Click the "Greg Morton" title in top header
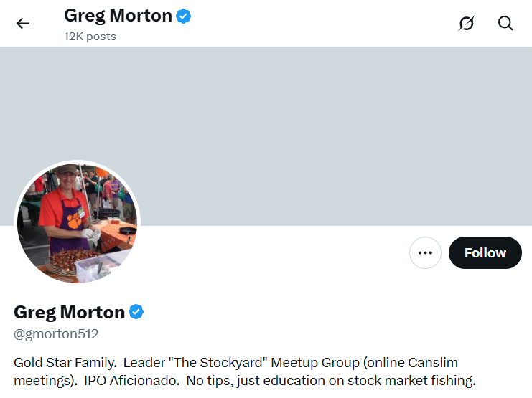532x398 pixels. point(118,15)
